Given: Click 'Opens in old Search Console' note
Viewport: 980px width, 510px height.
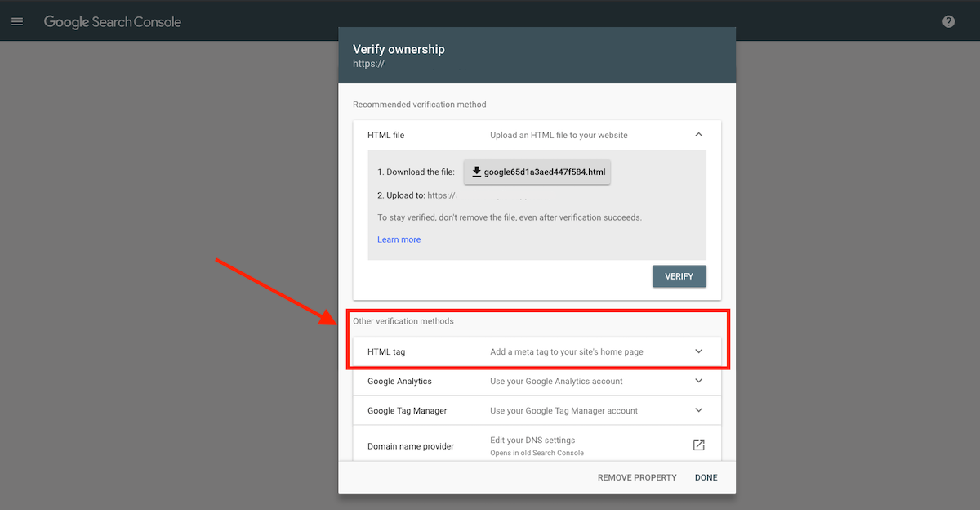Looking at the screenshot, I should [537, 453].
